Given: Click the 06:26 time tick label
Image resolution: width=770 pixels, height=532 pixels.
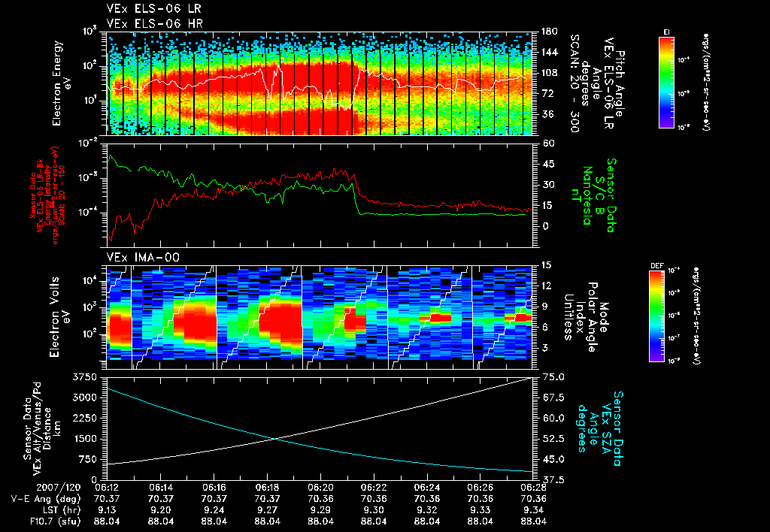Looking at the screenshot, I should coord(480,486).
